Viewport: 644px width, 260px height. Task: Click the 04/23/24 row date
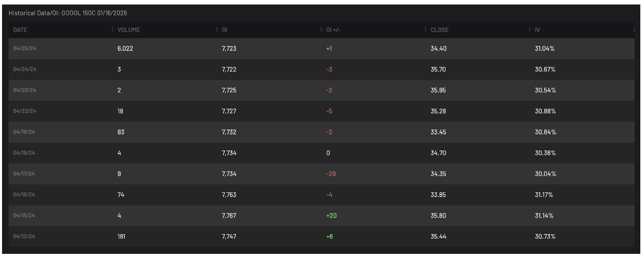(x=25, y=90)
